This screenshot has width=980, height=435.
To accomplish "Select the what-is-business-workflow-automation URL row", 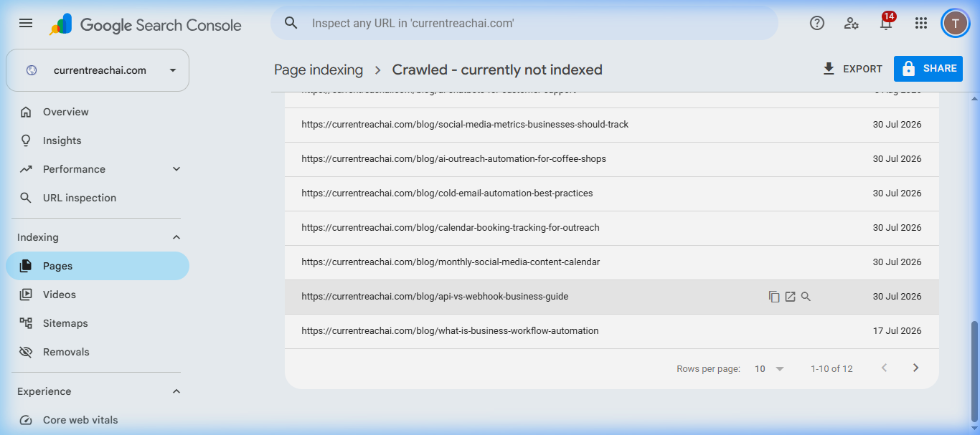I will tap(612, 331).
